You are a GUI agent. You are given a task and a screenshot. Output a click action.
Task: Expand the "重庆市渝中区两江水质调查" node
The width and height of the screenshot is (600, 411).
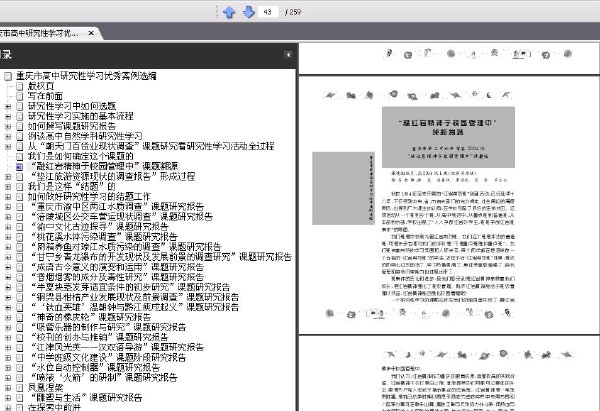coord(8,207)
